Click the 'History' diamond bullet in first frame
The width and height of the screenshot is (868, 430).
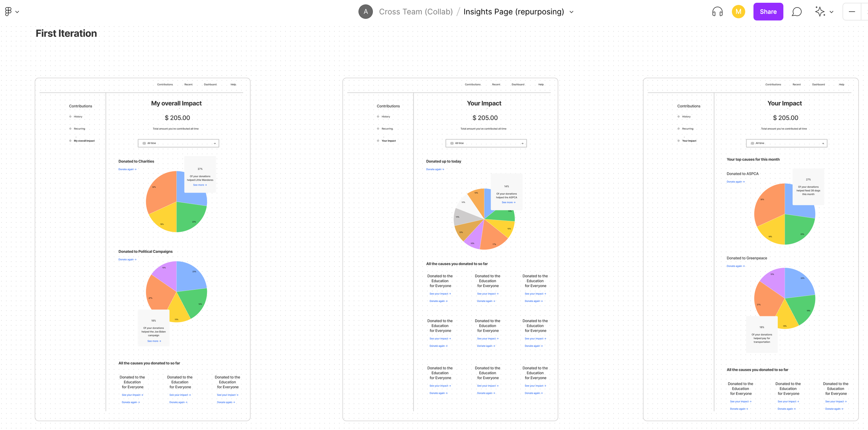pyautogui.click(x=70, y=117)
